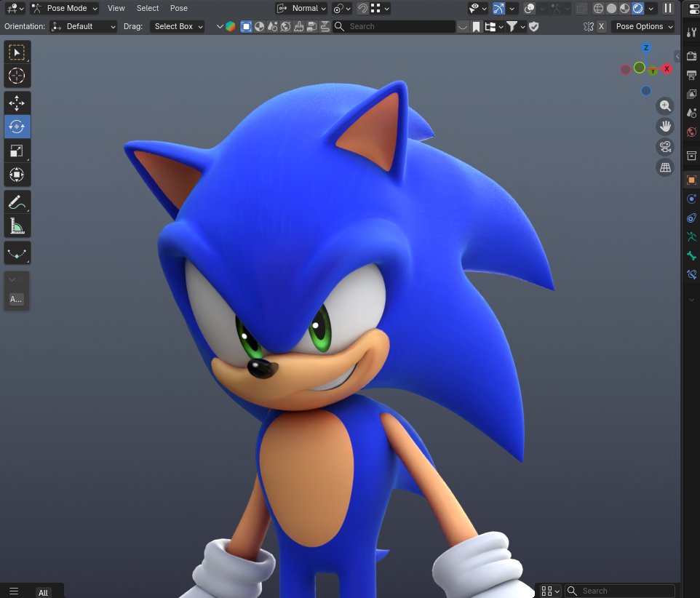Image resolution: width=700 pixels, height=598 pixels.
Task: Open the selectability and visibility dropdown
Action: (x=477, y=8)
